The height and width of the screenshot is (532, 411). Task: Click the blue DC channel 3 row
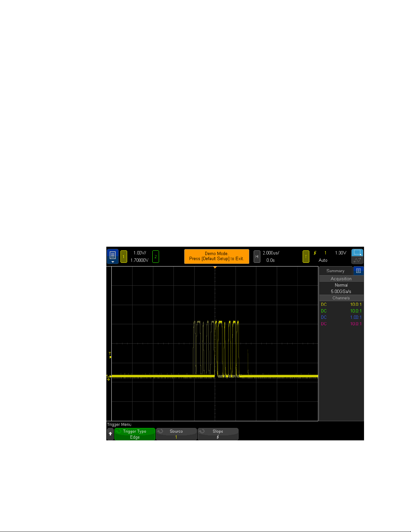click(341, 317)
